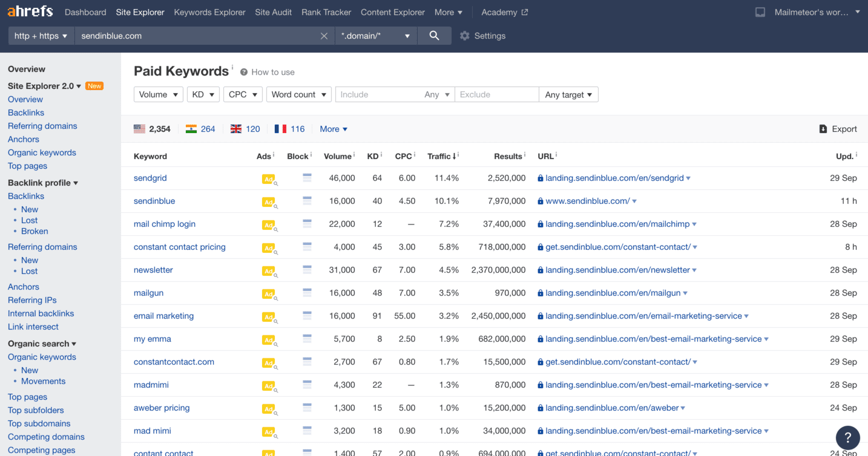Open Link intersect in sidebar
The width and height of the screenshot is (868, 456).
(33, 327)
